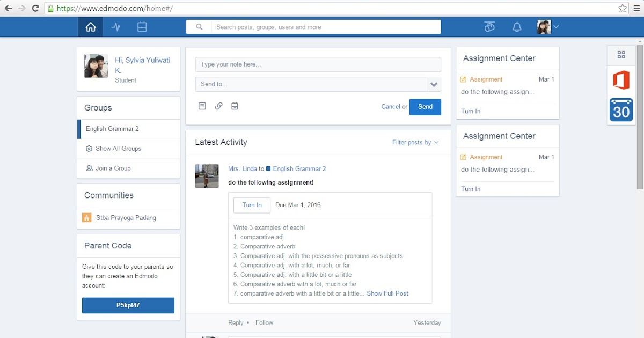
Task: Select the English Grammar 2 group
Action: 114,129
